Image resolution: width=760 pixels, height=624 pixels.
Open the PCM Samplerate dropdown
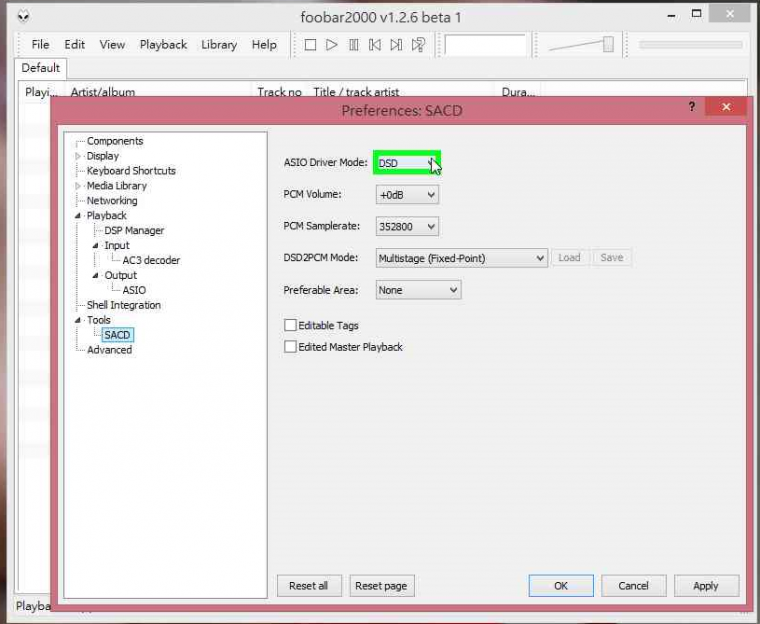pyautogui.click(x=407, y=227)
